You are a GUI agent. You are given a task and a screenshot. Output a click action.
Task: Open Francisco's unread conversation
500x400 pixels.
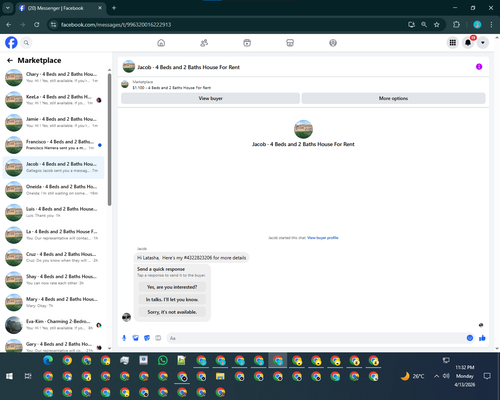53,145
